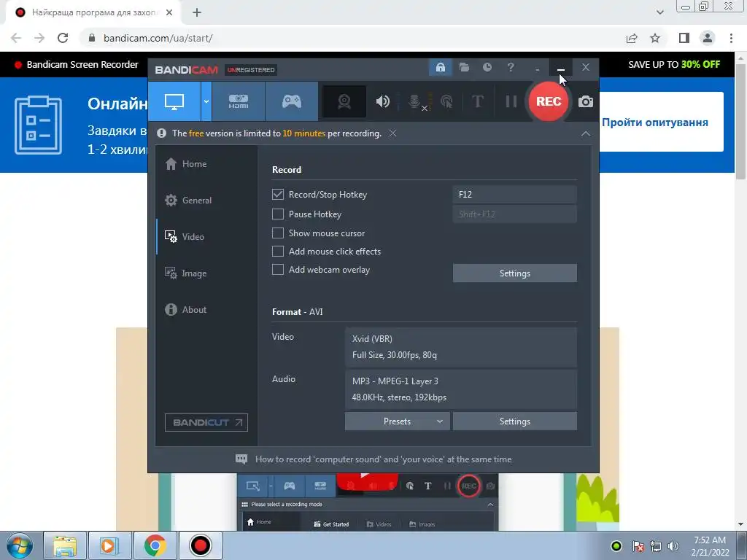Close the Найкраща програма browser tab
Viewport: 747px width, 560px height.
pyautogui.click(x=169, y=13)
